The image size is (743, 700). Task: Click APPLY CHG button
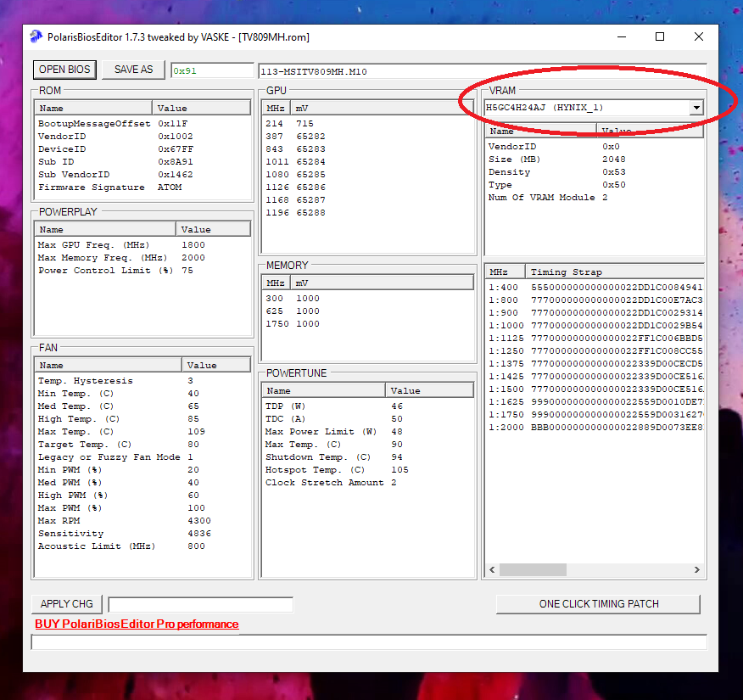66,604
